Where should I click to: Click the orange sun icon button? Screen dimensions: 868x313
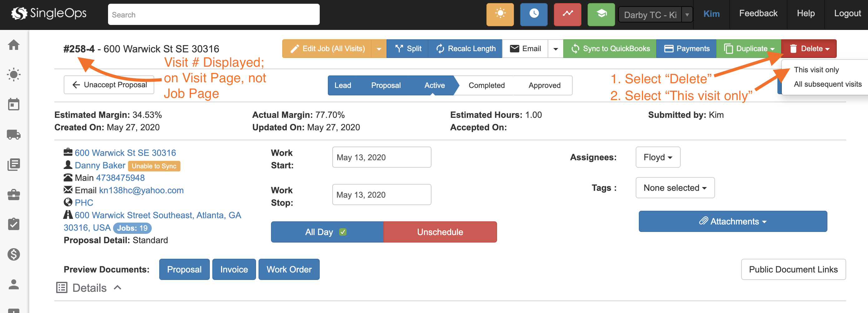click(x=500, y=14)
